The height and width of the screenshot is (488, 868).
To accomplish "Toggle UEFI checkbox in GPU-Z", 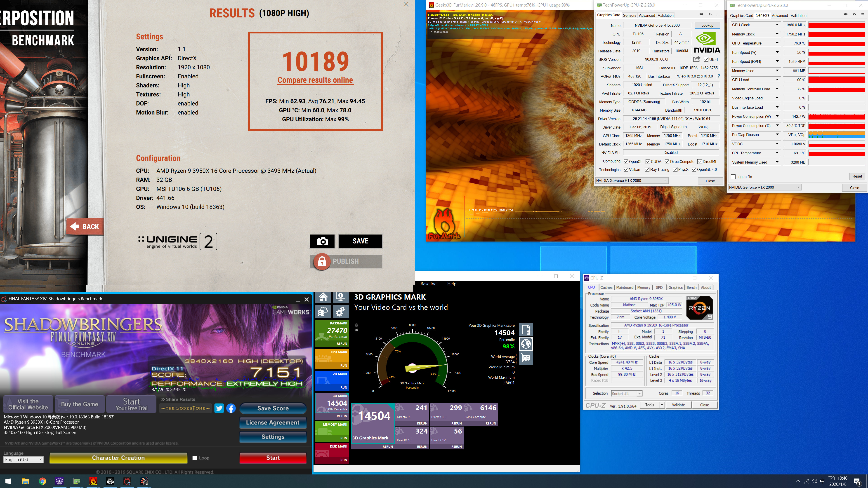I will 706,60.
